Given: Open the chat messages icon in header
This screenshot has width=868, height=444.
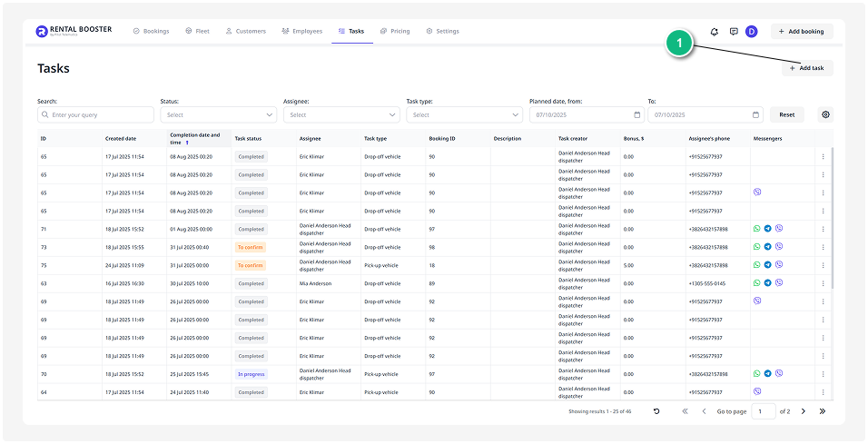Looking at the screenshot, I should [734, 31].
